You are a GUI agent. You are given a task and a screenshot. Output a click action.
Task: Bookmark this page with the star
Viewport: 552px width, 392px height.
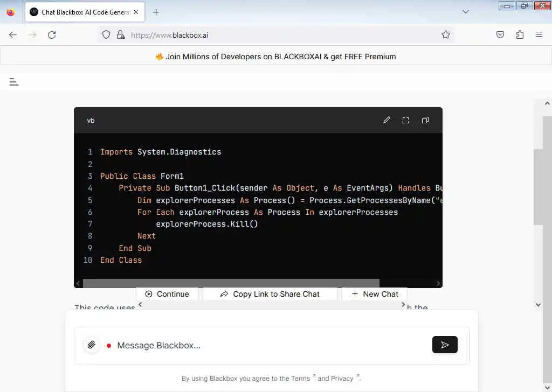click(x=446, y=35)
